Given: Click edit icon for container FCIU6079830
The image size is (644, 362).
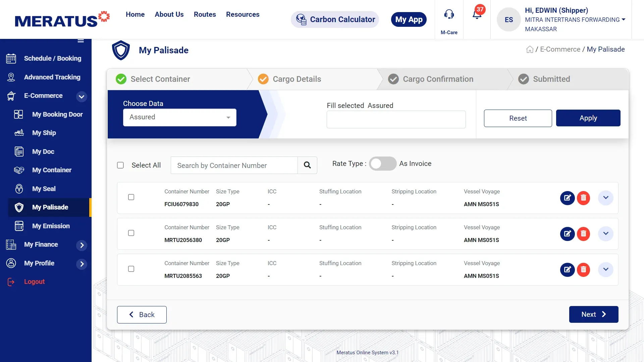Looking at the screenshot, I should (x=567, y=198).
